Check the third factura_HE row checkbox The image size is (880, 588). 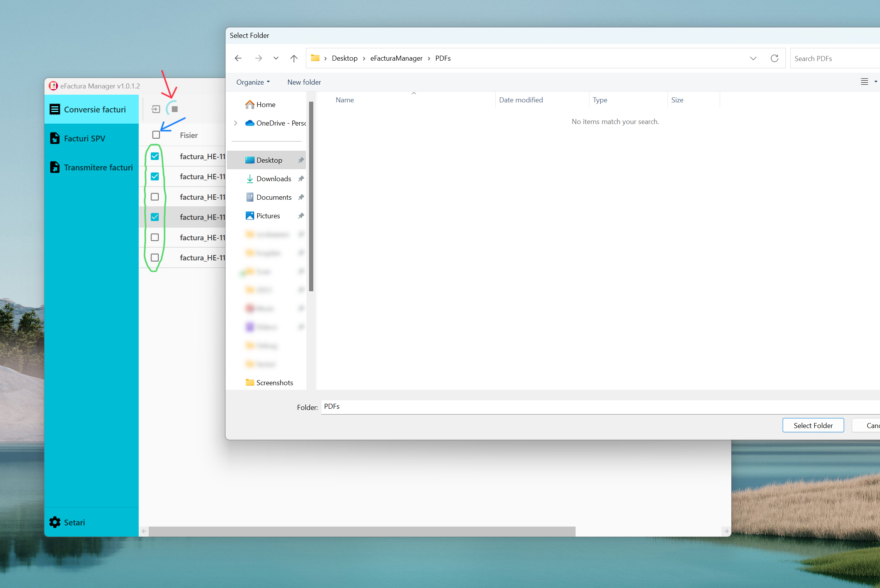tap(155, 197)
